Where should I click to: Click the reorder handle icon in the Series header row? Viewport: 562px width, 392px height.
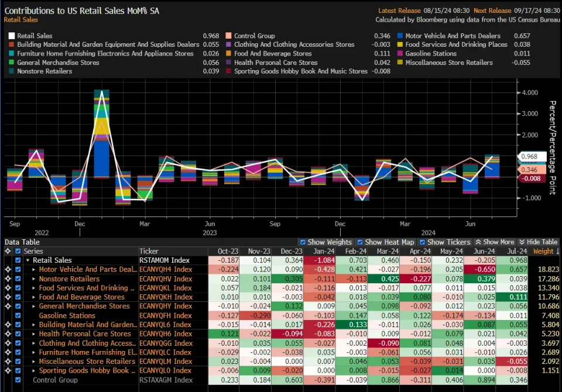tap(8, 251)
